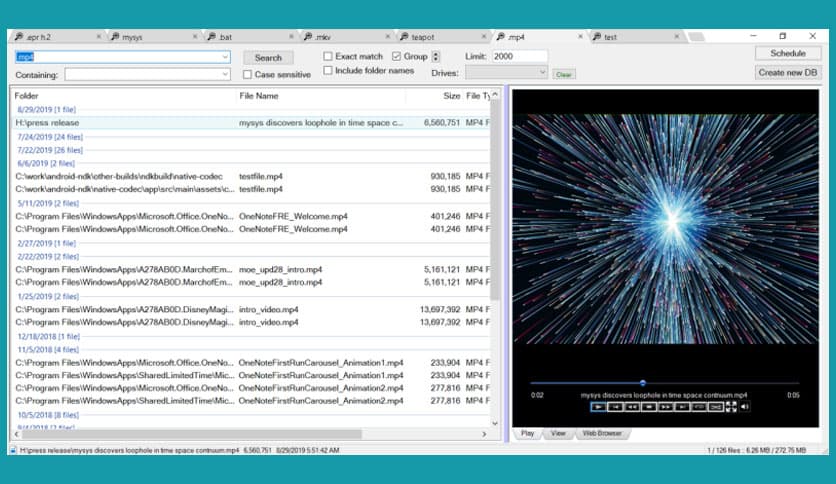This screenshot has width=836, height=484.
Task: Click the shuffle button in player controls
Action: pyautogui.click(x=716, y=407)
